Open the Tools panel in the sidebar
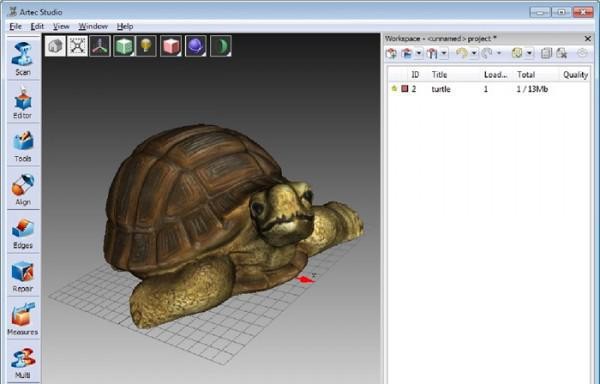Screen dimensions: 600x384 (23, 146)
